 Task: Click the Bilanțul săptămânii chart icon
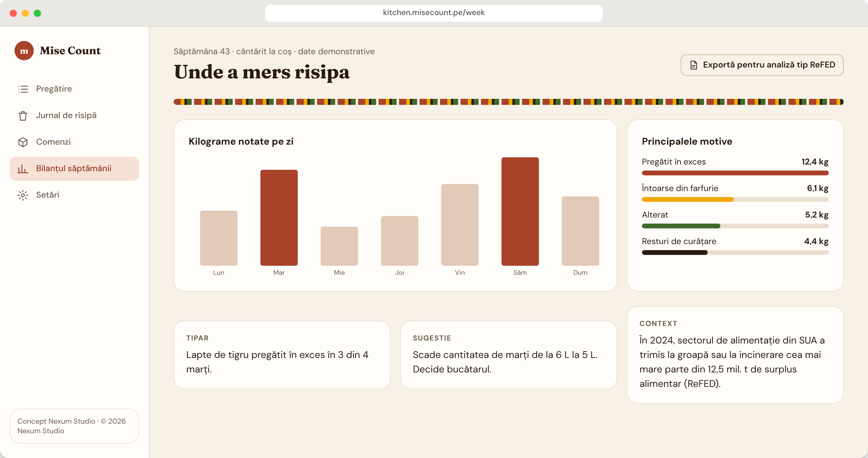pyautogui.click(x=23, y=168)
